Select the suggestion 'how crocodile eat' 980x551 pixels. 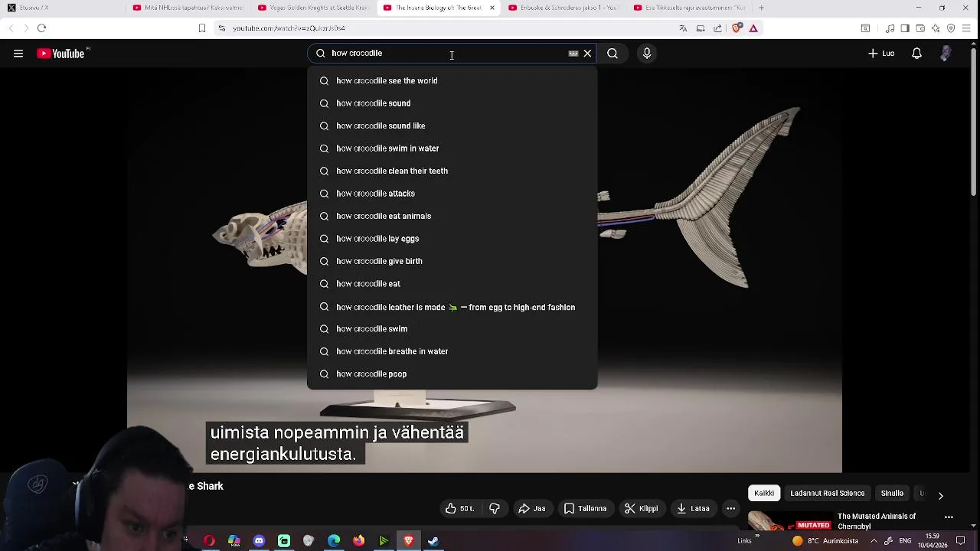[452, 284]
